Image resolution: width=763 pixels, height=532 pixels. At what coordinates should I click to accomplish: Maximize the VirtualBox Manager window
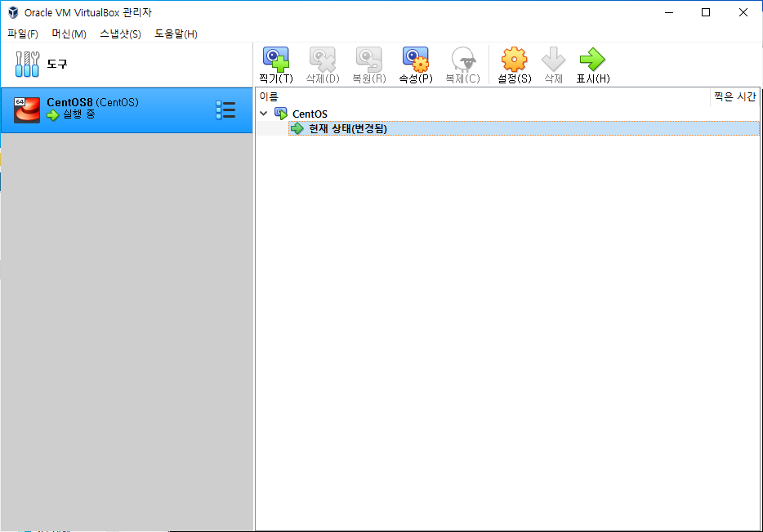[706, 12]
